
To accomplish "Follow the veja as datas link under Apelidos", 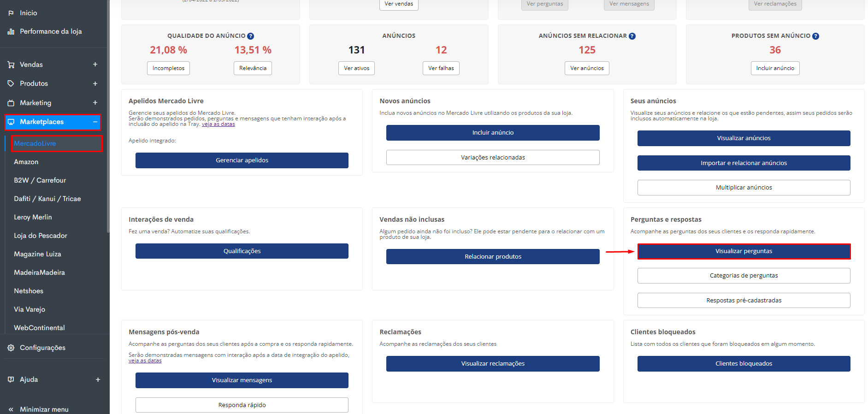I will [218, 124].
